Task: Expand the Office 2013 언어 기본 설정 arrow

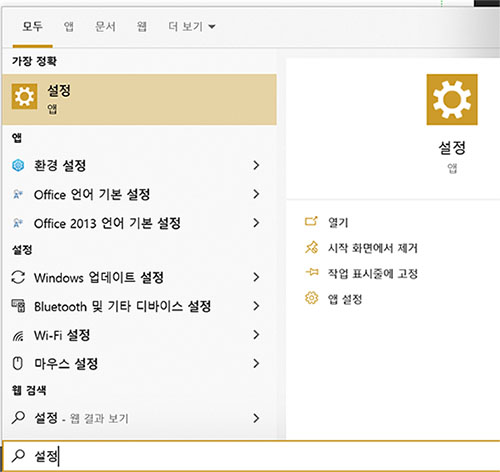Action: 256,223
